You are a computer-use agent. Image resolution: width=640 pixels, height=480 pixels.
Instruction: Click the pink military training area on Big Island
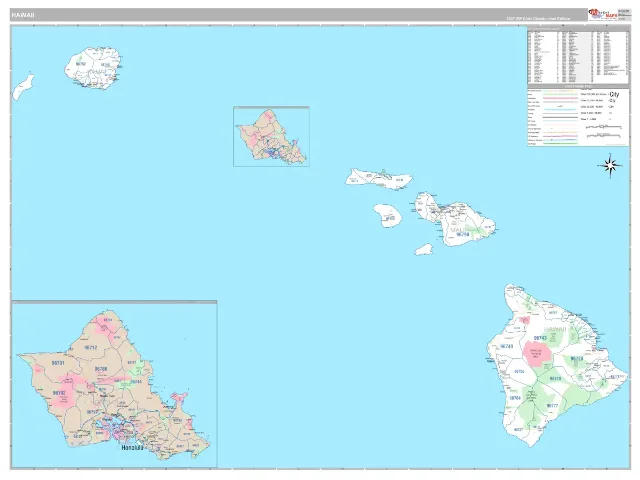[x=535, y=353]
